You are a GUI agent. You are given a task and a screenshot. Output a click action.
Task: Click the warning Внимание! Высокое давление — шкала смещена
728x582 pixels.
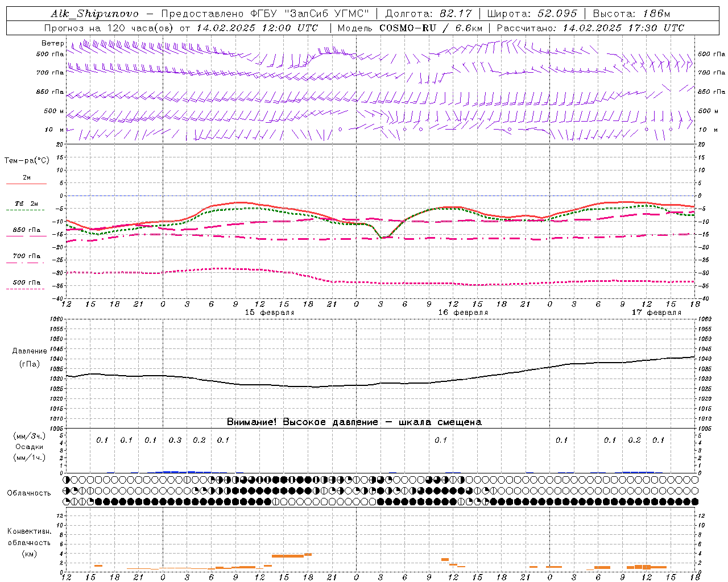pyautogui.click(x=354, y=422)
